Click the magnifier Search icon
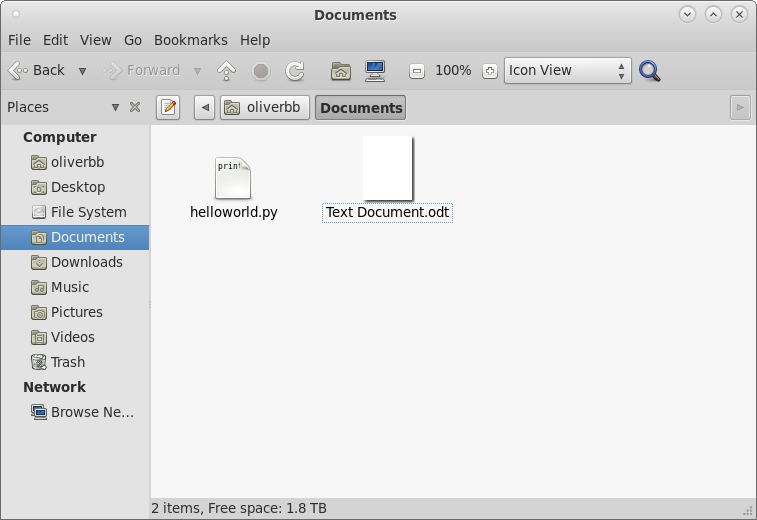Image resolution: width=757 pixels, height=520 pixels. 650,71
